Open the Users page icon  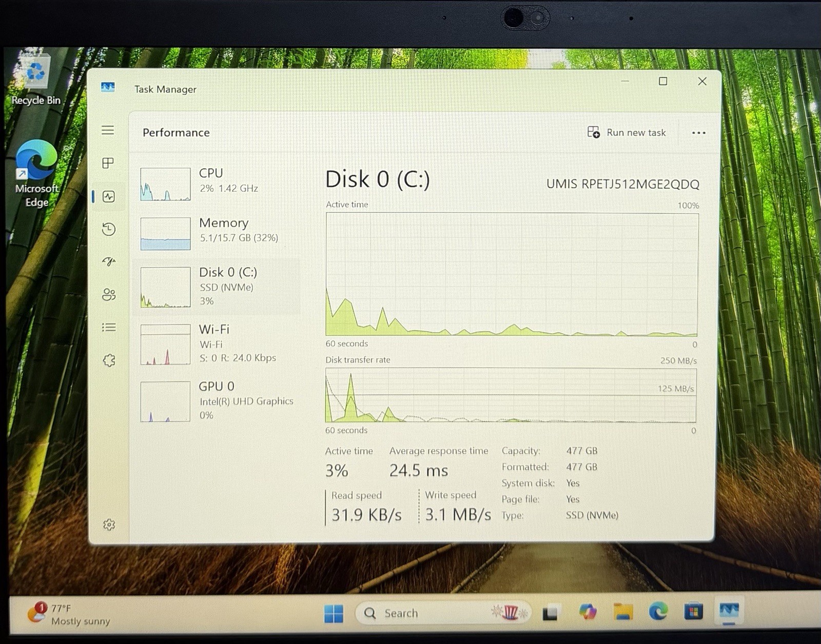click(x=109, y=294)
